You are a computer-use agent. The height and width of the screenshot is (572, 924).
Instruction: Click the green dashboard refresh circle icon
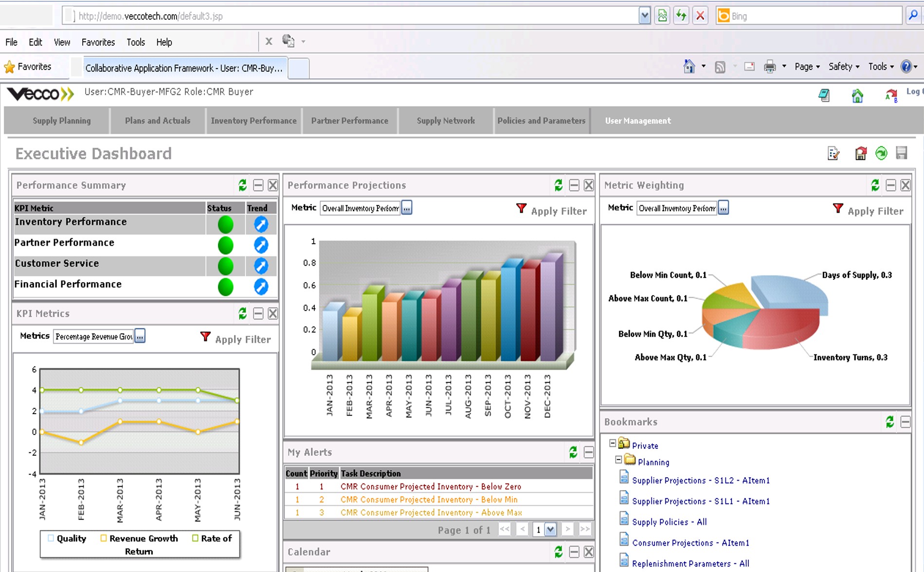[881, 154]
